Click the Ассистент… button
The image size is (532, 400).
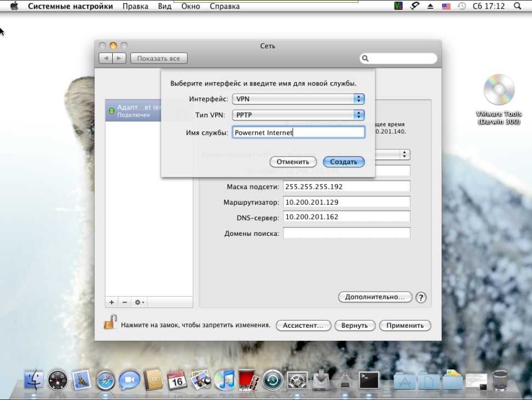(x=303, y=326)
